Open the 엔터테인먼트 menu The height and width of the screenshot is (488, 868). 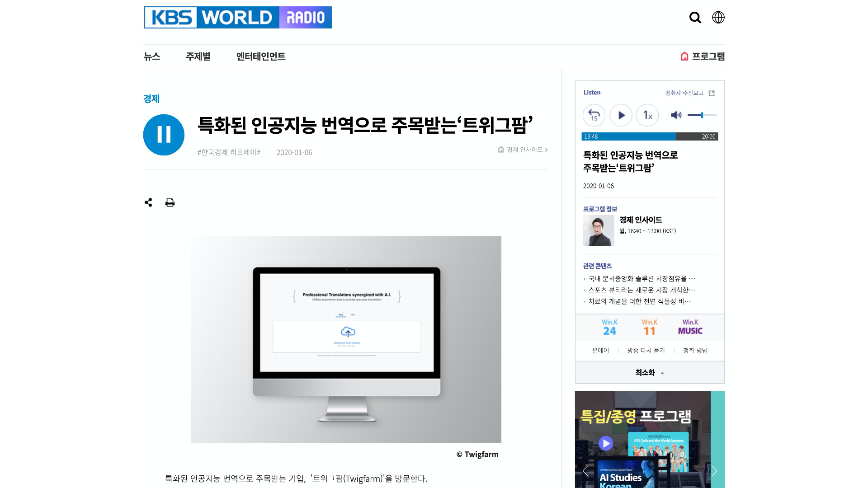[261, 56]
